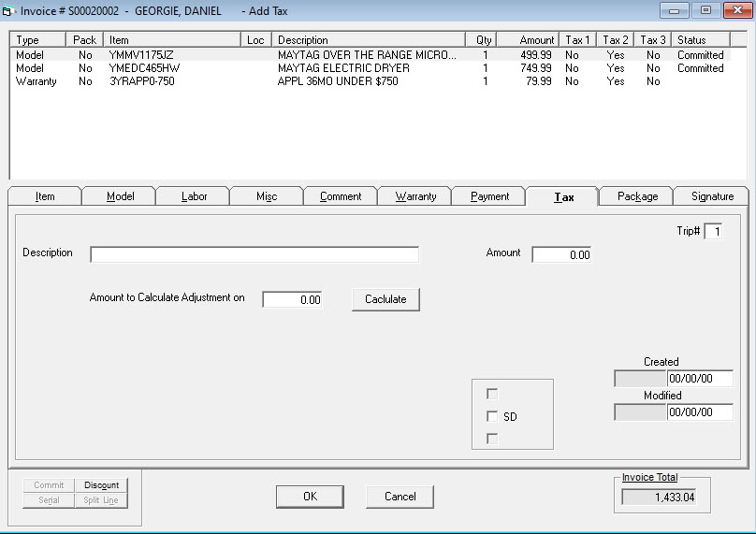Click the invoice window title bar icon
Viewport: 756px width, 534px height.
[x=7, y=11]
